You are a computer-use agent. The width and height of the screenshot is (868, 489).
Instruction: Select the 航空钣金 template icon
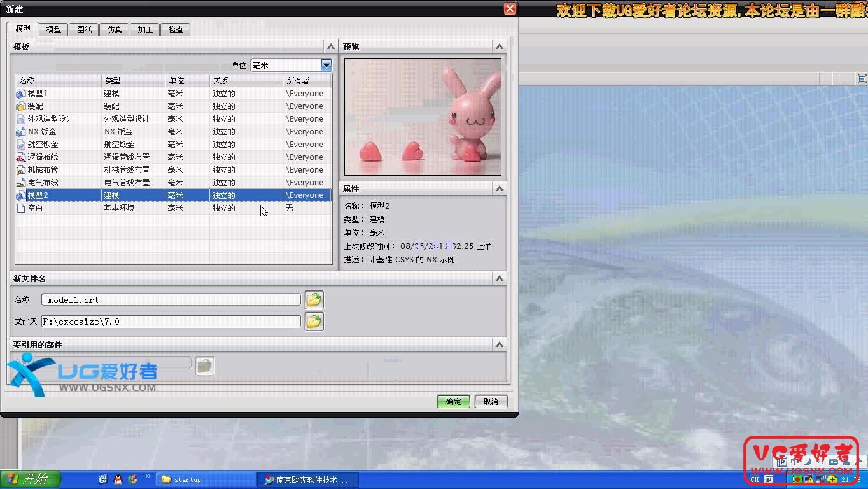coord(21,145)
